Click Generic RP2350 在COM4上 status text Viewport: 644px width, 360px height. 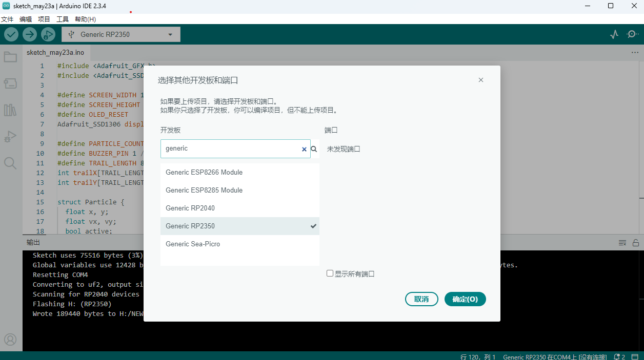point(555,357)
